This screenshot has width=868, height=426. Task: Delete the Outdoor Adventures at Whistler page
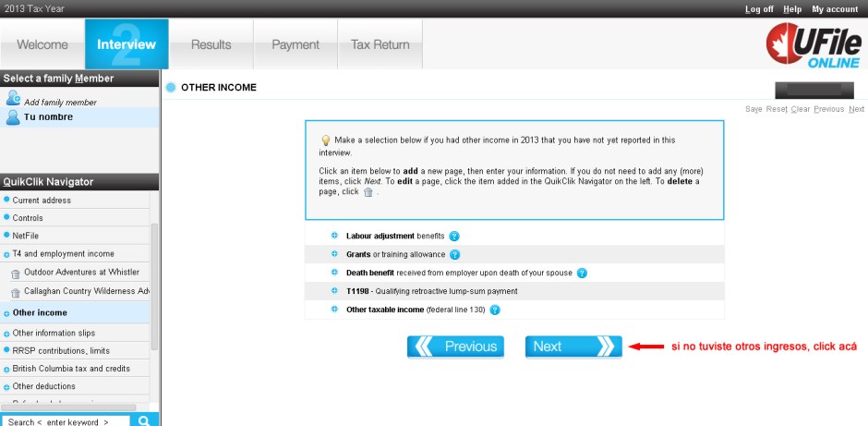[15, 274]
